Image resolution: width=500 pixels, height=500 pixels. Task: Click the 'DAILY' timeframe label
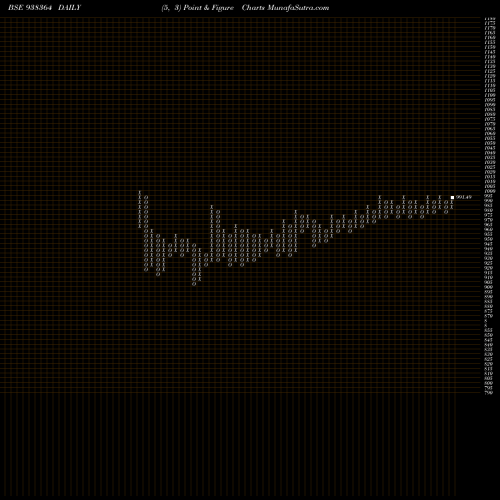[x=69, y=8]
